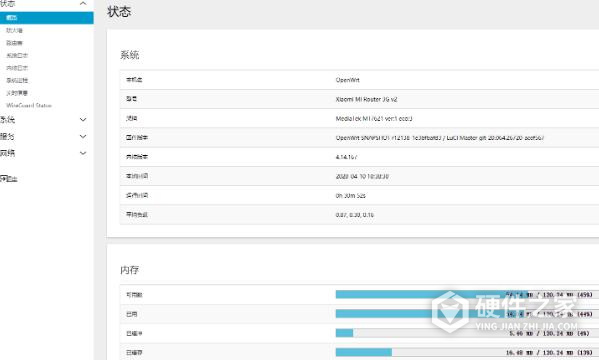Click the 型号 model row label
The width and height of the screenshot is (599, 360).
[x=131, y=99]
